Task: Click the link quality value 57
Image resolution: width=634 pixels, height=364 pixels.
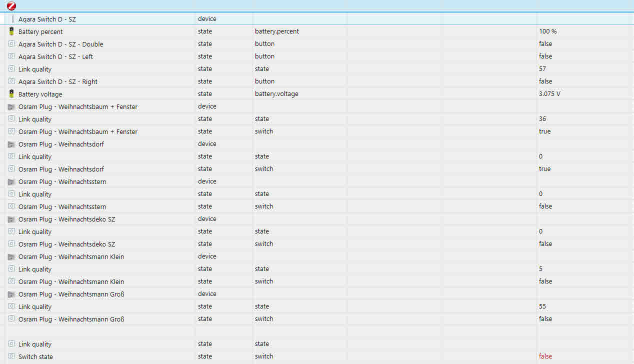Action: (542, 69)
